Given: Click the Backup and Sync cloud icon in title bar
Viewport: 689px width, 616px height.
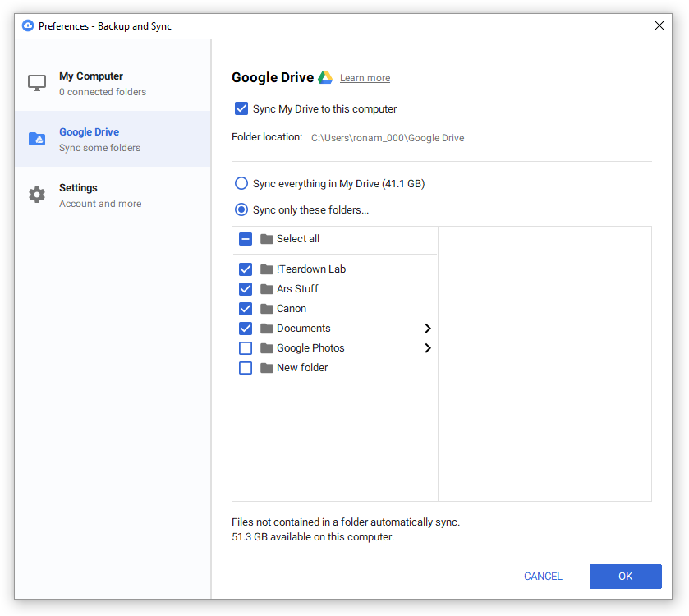Looking at the screenshot, I should point(28,25).
